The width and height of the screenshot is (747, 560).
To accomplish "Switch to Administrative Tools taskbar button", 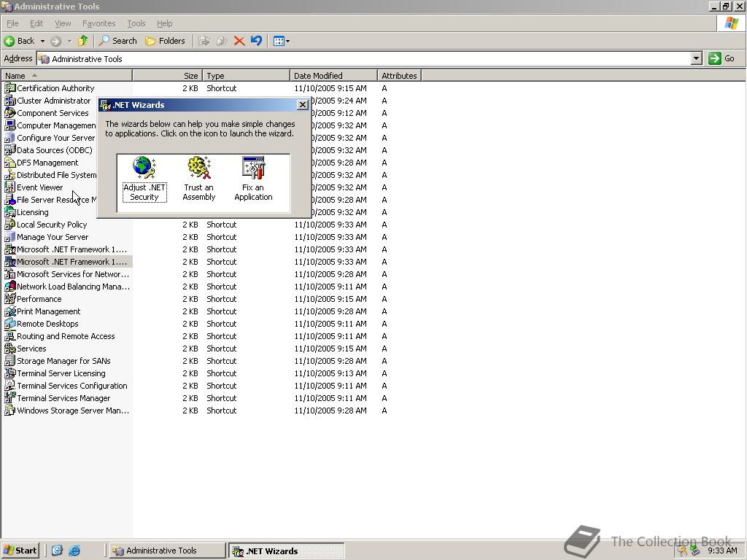I will coord(167,551).
